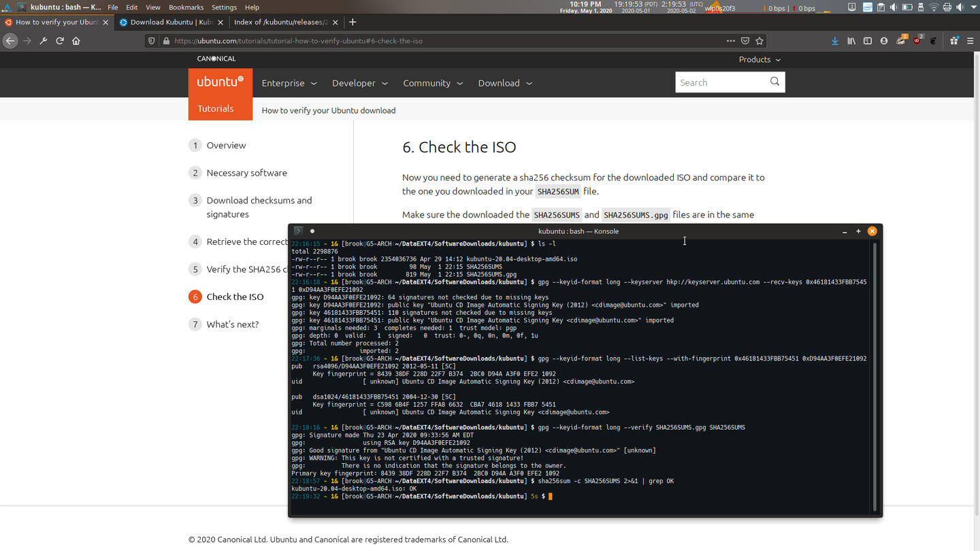Show site security padlock info
Viewport: 980px width, 551px height.
[166, 41]
